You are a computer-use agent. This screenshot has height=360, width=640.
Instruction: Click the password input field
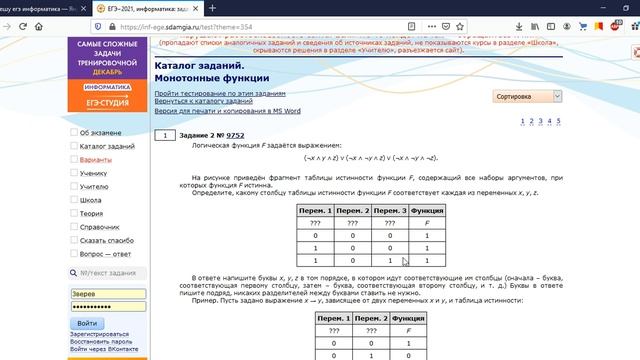pos(108,307)
